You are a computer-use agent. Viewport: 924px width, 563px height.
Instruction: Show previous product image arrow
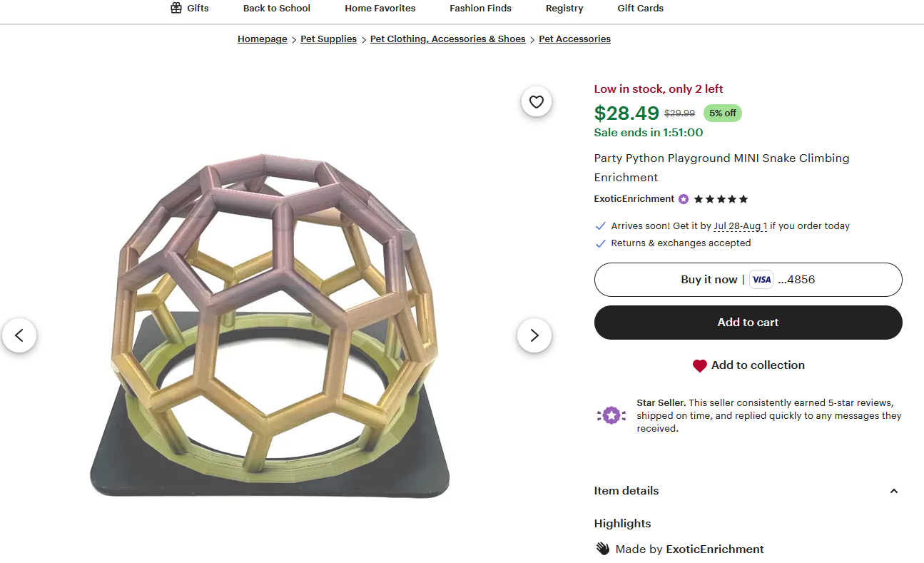(x=19, y=335)
